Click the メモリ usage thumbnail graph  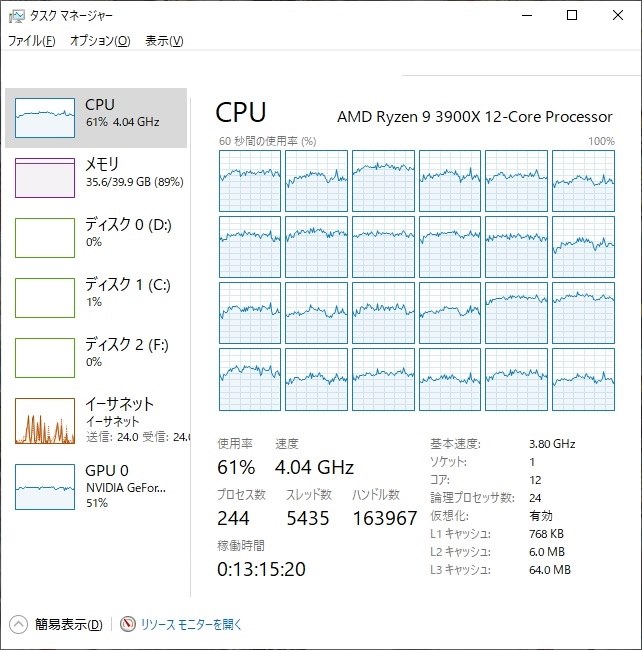(x=45, y=178)
